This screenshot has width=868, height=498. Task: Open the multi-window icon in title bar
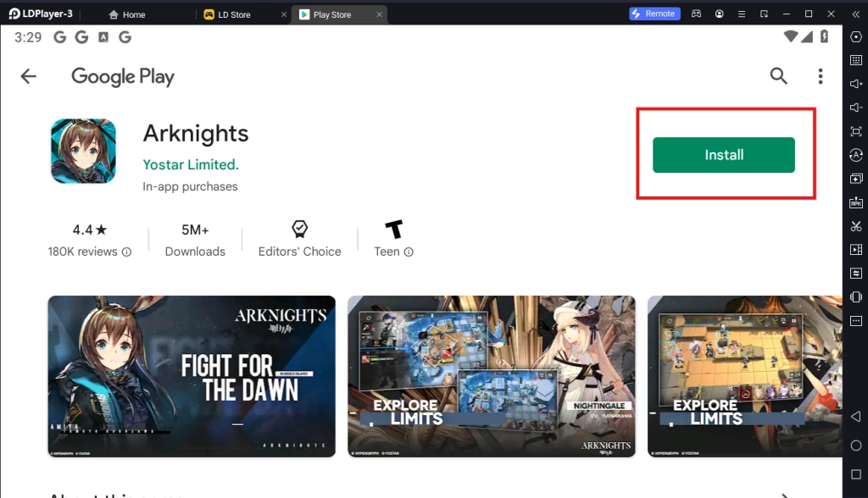click(x=764, y=14)
